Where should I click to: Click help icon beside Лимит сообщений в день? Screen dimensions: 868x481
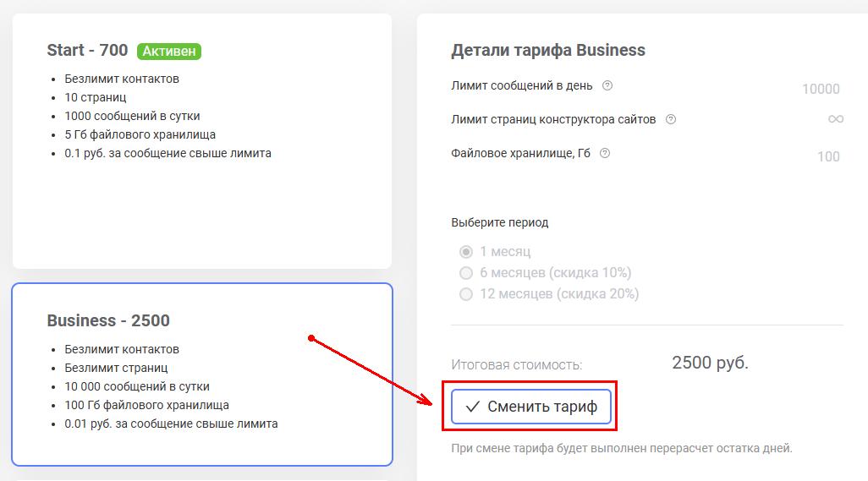pyautogui.click(x=607, y=85)
